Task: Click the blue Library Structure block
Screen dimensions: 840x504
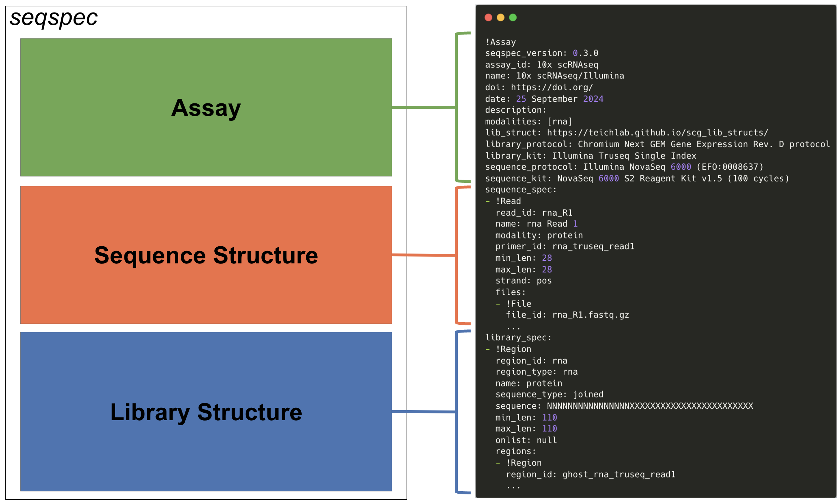Action: pyautogui.click(x=206, y=412)
